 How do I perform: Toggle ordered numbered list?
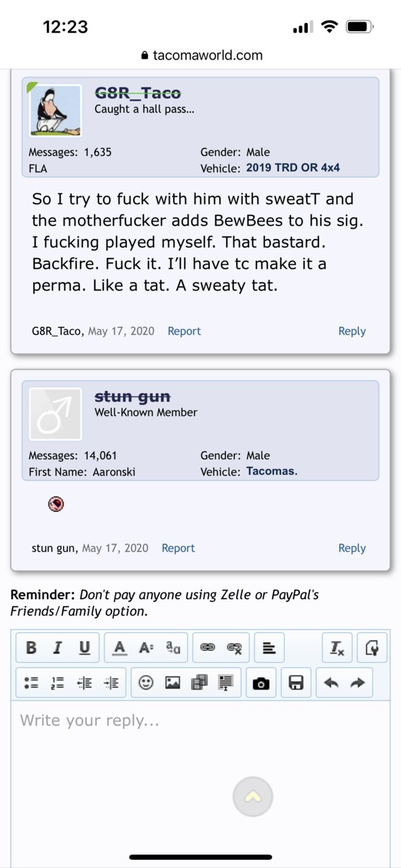tap(58, 683)
